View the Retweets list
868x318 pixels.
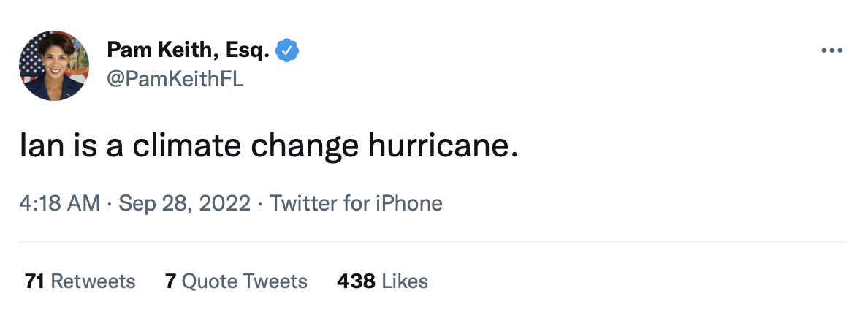pos(80,281)
